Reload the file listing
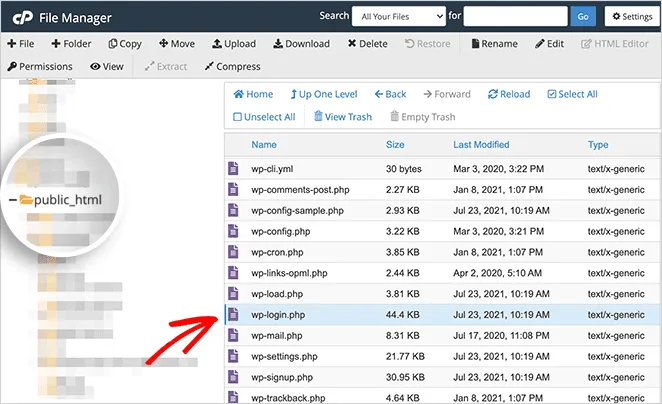The height and width of the screenshot is (404, 662). 509,94
